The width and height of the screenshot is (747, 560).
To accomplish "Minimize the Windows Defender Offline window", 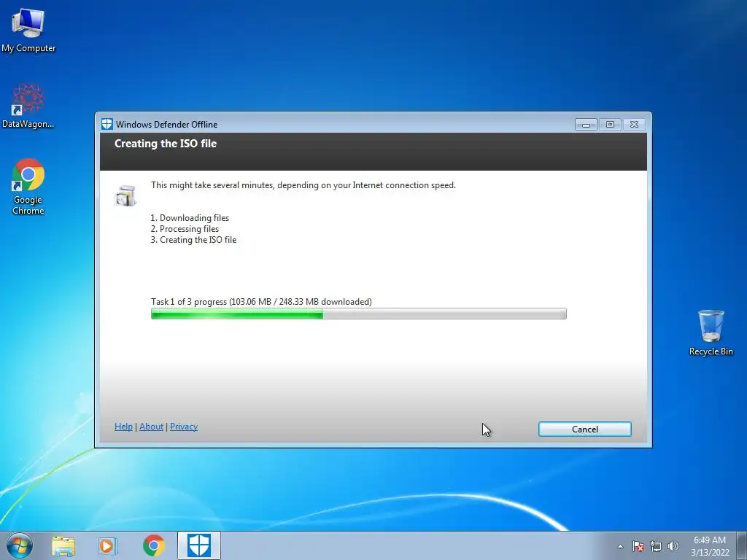I will pyautogui.click(x=586, y=124).
